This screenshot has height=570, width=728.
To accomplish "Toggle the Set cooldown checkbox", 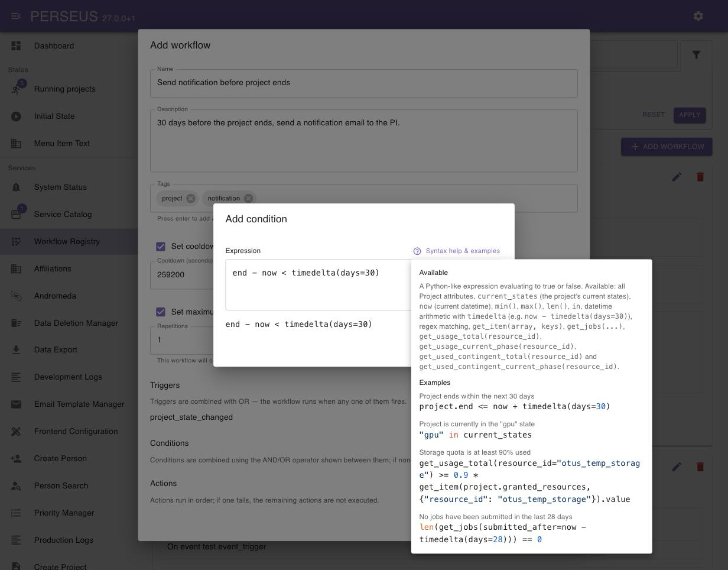I will [x=161, y=247].
